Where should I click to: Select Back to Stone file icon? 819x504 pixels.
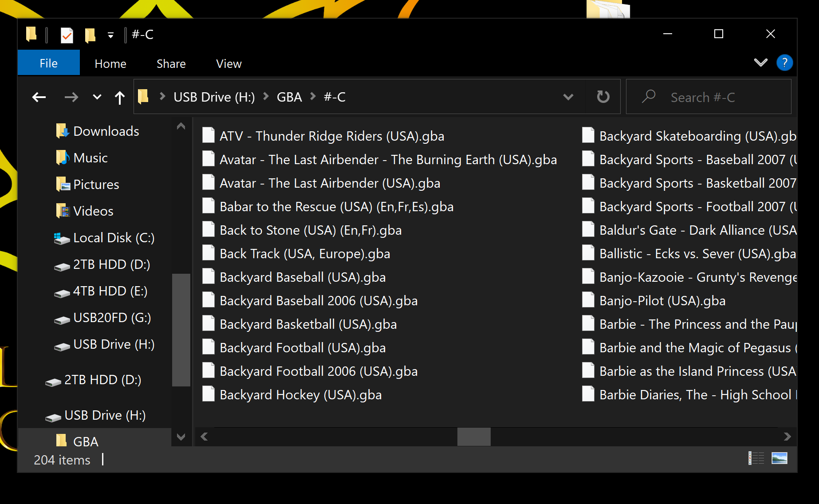click(x=209, y=229)
